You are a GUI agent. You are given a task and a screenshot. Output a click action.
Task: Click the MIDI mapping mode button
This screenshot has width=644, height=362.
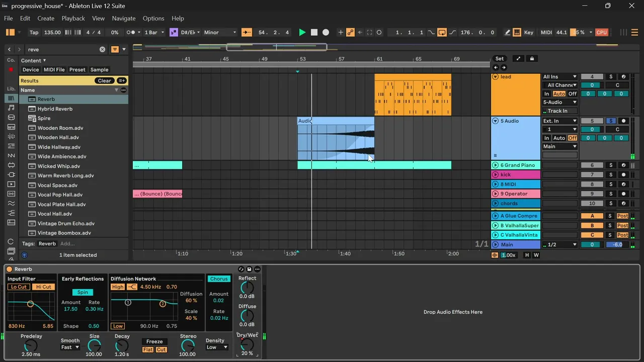click(x=546, y=32)
